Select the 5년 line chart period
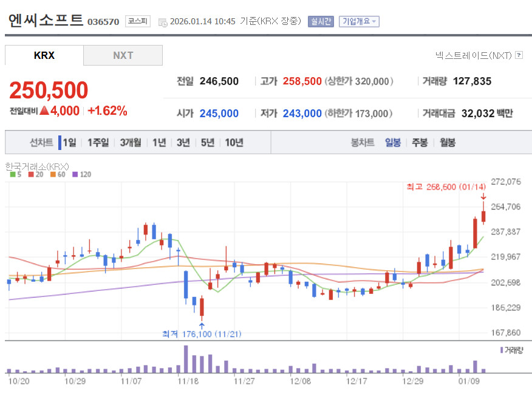This screenshot has width=532, height=399. (x=208, y=143)
